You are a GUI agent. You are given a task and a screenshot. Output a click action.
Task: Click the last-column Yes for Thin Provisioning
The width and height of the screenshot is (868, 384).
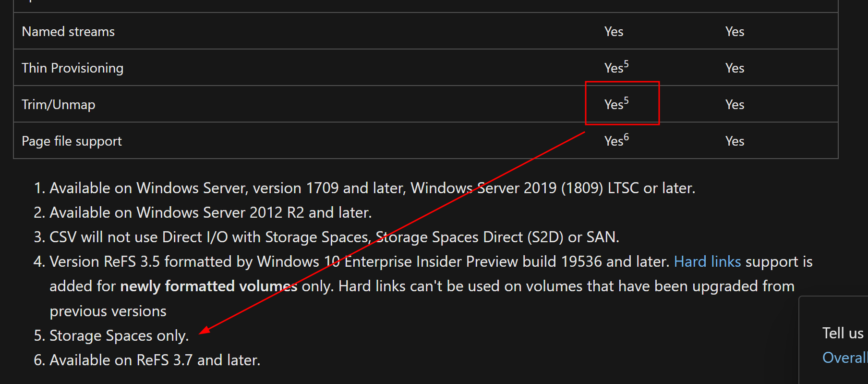[x=735, y=68]
